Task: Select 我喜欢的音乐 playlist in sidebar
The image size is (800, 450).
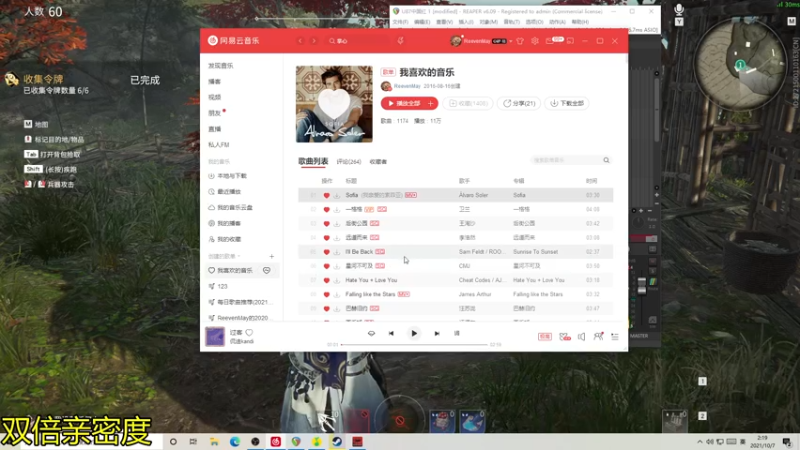Action: pyautogui.click(x=235, y=270)
